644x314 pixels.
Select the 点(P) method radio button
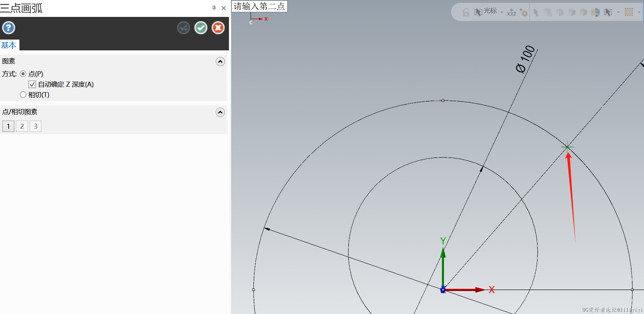click(x=23, y=74)
